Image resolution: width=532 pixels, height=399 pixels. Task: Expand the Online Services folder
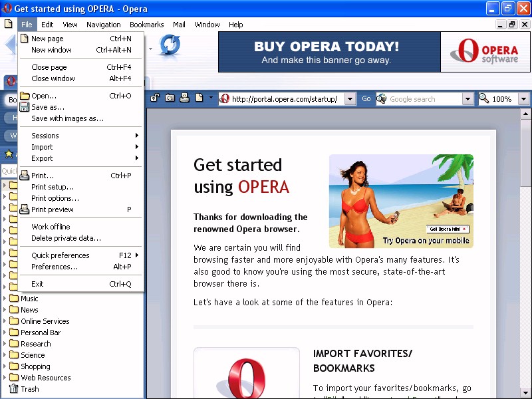click(x=5, y=321)
